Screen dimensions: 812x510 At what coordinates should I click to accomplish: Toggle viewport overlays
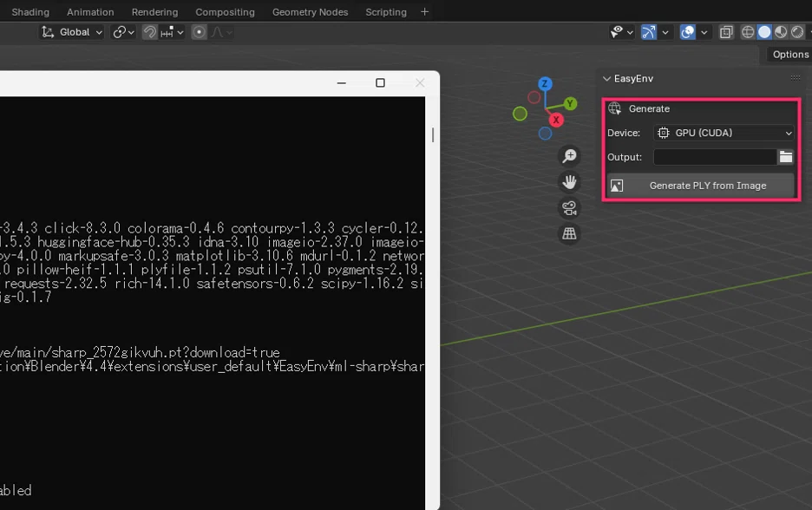point(687,32)
